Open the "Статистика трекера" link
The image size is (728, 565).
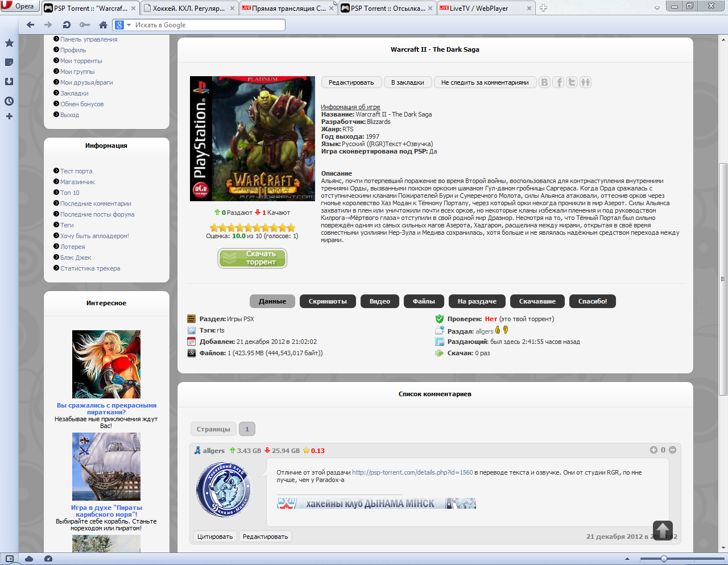tap(90, 268)
